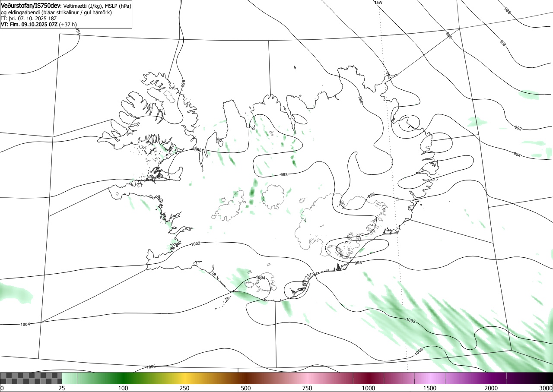
Task: Click the 1500 value label under the color scale
Action: point(430,388)
